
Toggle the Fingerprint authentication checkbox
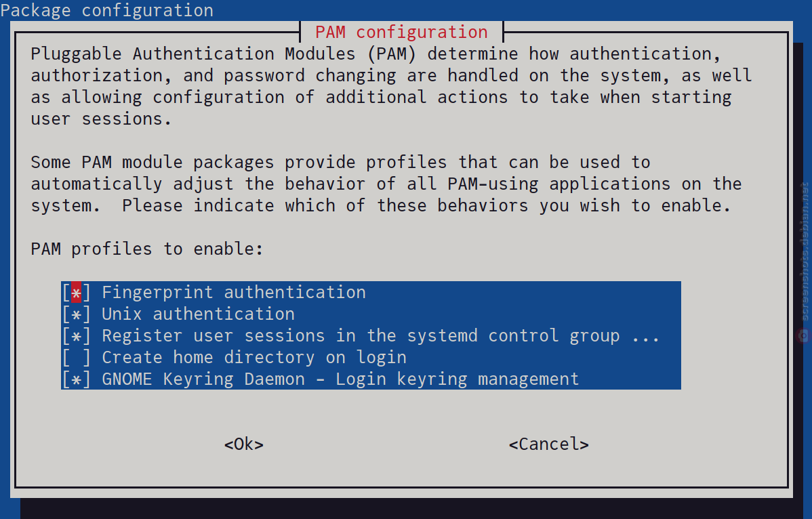pos(76,293)
